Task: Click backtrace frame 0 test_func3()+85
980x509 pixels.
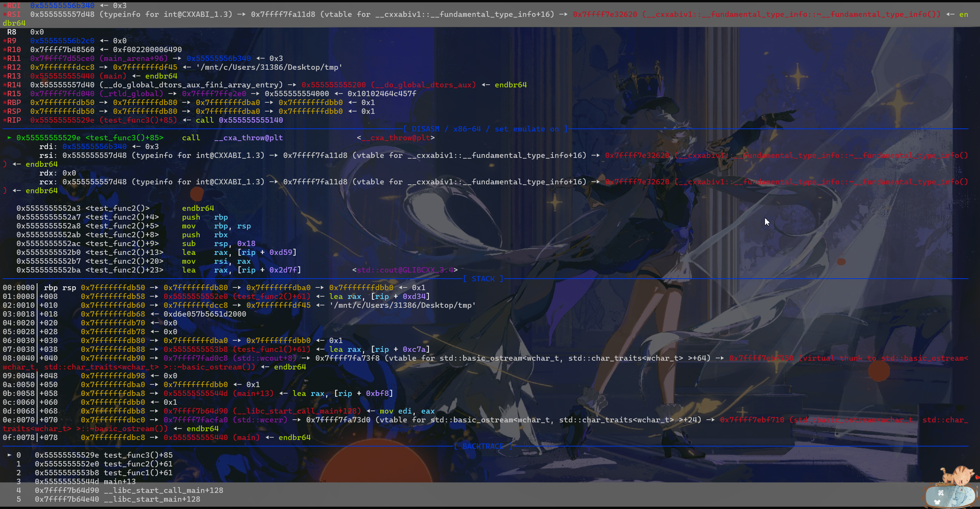Action: pyautogui.click(x=103, y=455)
